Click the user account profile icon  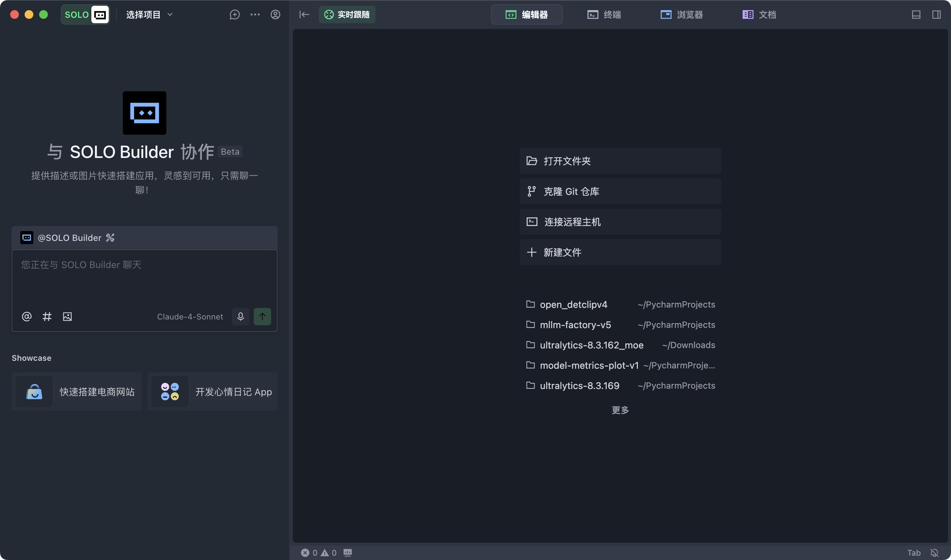(275, 15)
